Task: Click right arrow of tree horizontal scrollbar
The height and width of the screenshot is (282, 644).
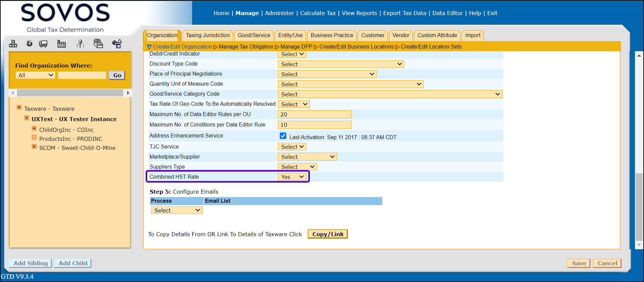Action: 128,93
